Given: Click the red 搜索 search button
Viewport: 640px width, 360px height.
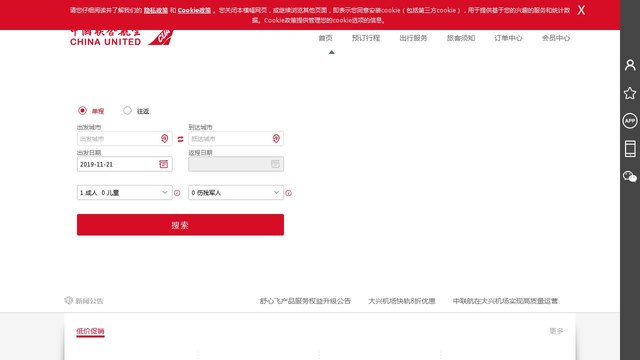Looking at the screenshot, I should click(x=180, y=224).
